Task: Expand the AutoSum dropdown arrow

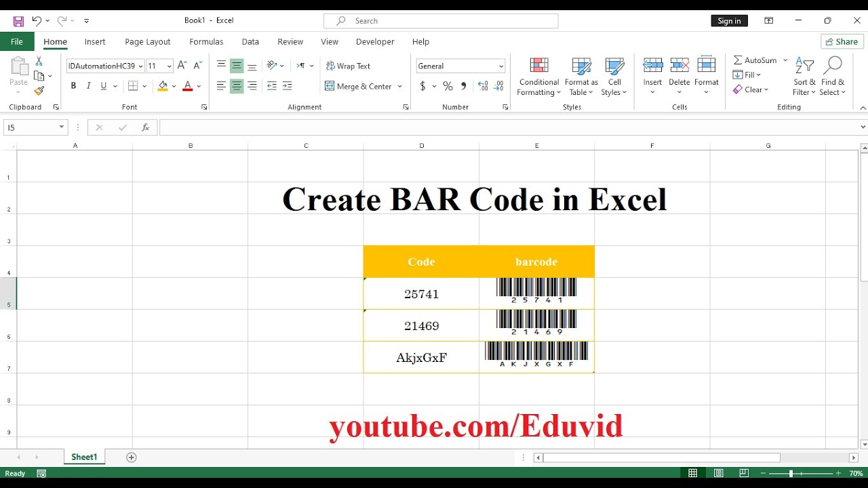Action: 785,60
